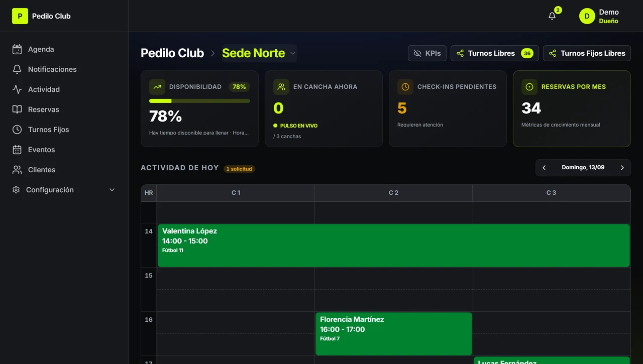Open the Sede Norte location dropdown
The image size is (643, 364).
click(x=259, y=53)
